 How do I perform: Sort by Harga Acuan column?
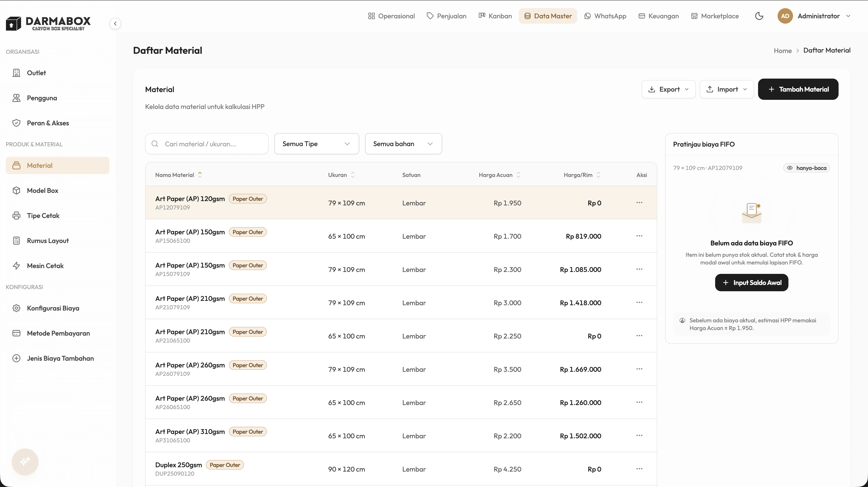click(x=500, y=175)
